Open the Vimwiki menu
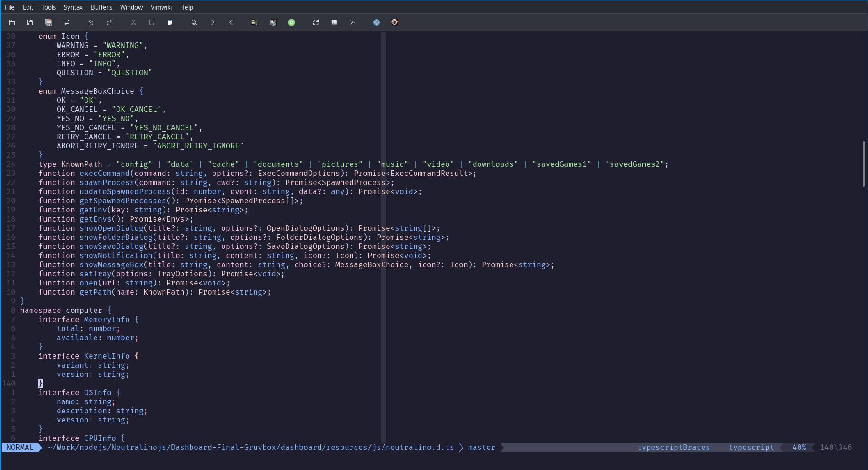The width and height of the screenshot is (868, 470). (161, 7)
